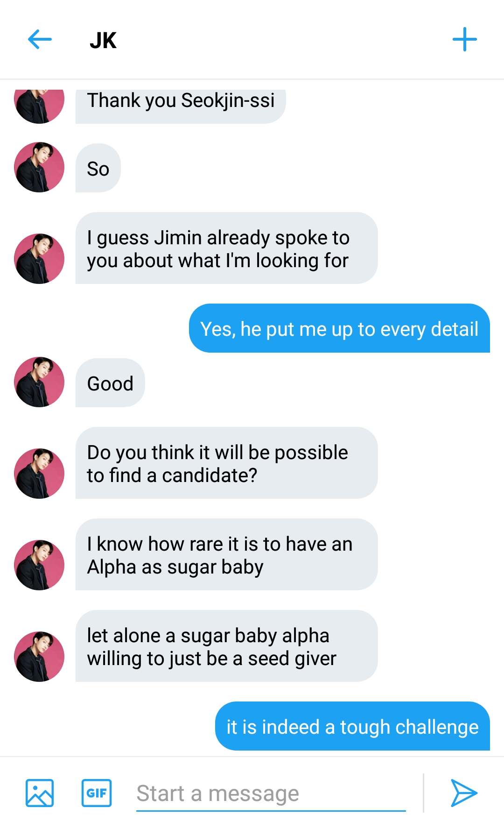Select the "Thank you Seokjin-ssi" message bubble
Image resolution: width=504 pixels, height=822 pixels.
tap(181, 102)
